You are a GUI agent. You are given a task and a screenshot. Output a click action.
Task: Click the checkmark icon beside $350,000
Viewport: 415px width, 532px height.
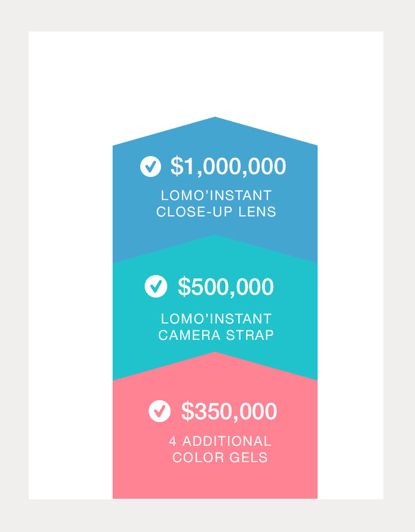click(x=159, y=411)
